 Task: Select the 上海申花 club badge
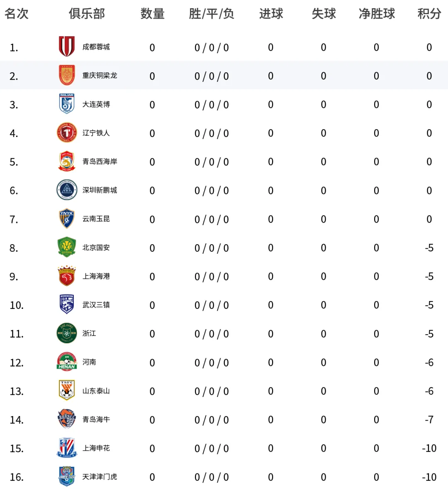[66, 448]
